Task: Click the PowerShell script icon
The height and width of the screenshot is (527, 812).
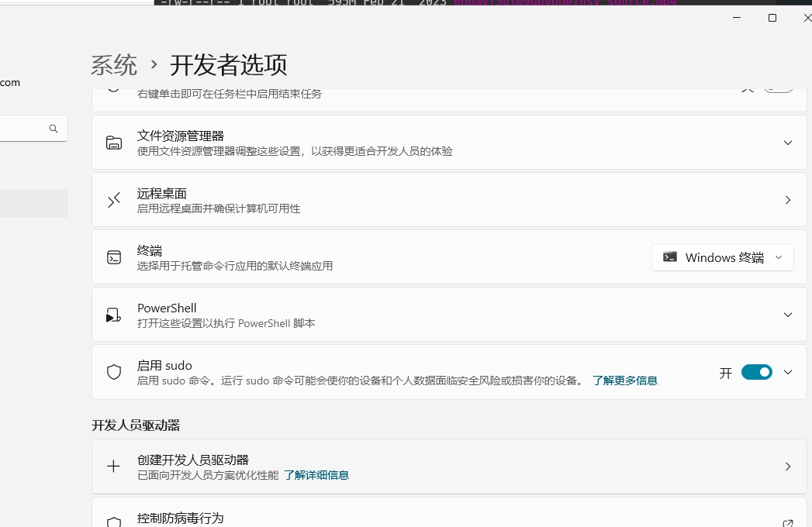Action: point(113,315)
